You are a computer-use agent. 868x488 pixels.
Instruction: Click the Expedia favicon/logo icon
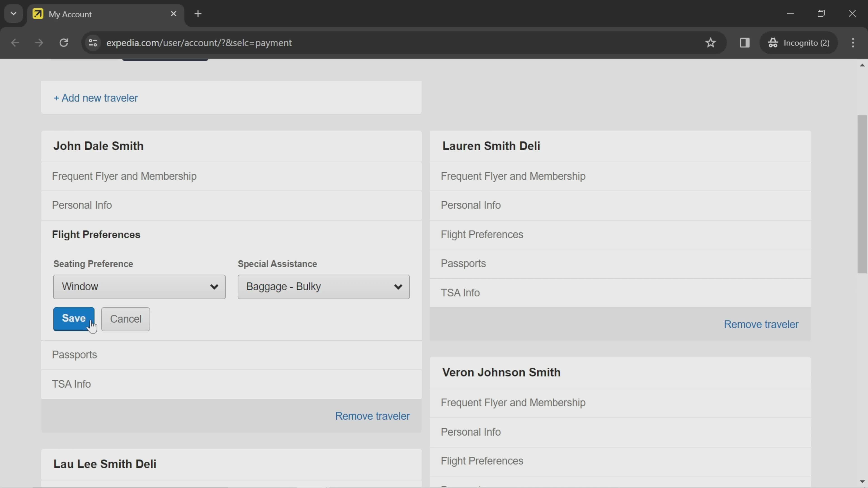click(x=38, y=13)
